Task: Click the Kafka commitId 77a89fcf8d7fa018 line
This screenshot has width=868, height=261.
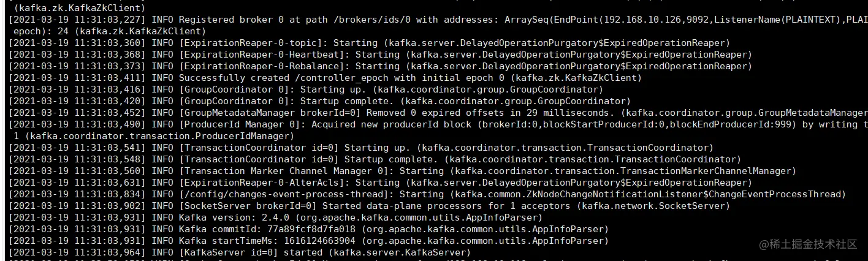Action: pyautogui.click(x=308, y=229)
